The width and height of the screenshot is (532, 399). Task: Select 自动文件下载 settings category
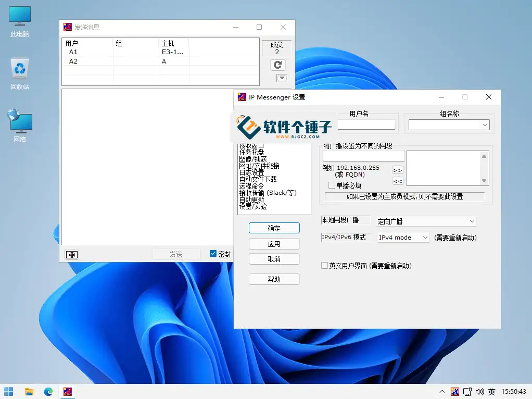click(x=258, y=179)
